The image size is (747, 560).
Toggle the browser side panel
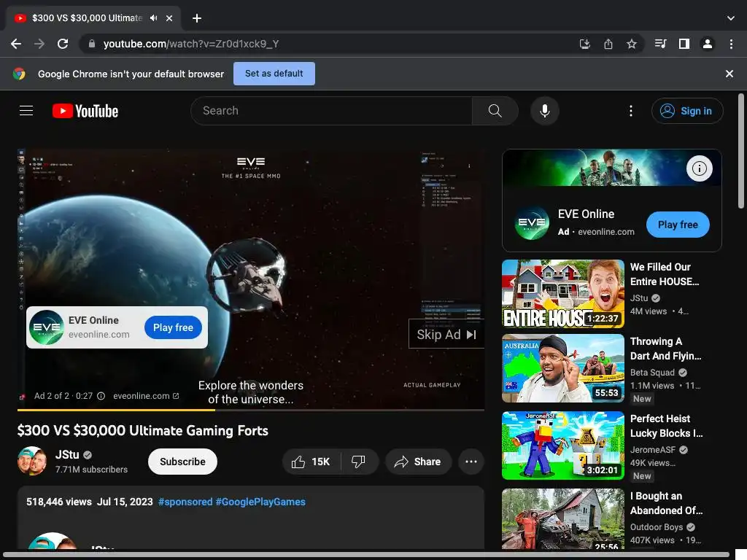coord(684,44)
